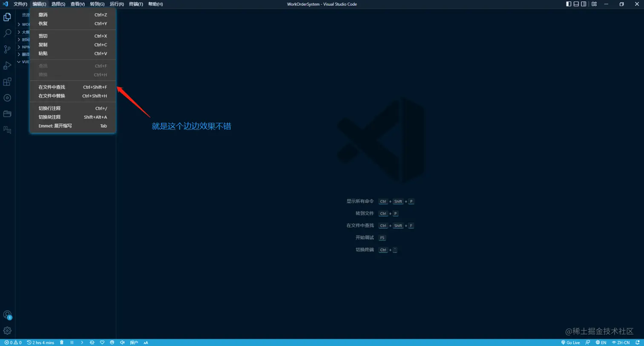Click the Go Live status bar button
The image size is (644, 346).
[x=570, y=343]
